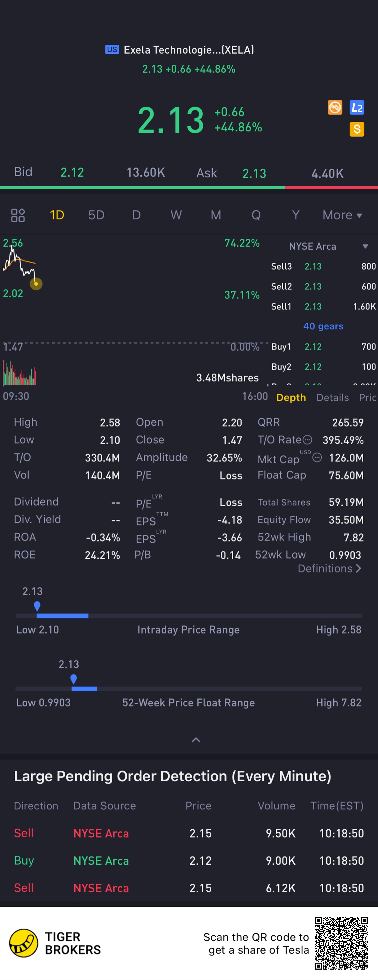This screenshot has width=378, height=980.
Task: Switch chart to the M monthly tab
Action: coord(216,215)
